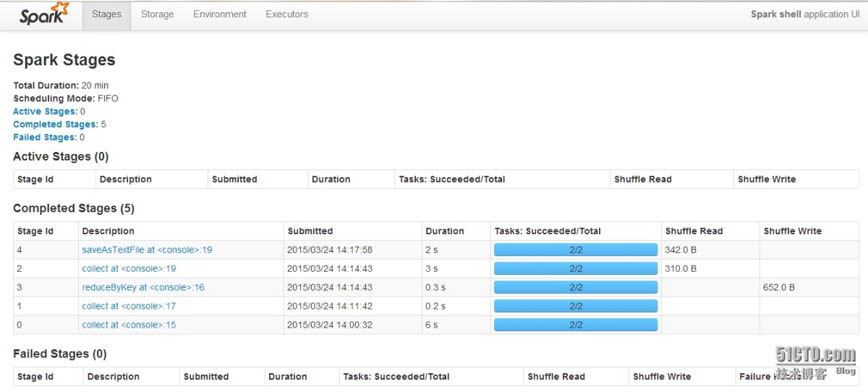The height and width of the screenshot is (392, 868).
Task: Open the Stages tab
Action: pos(106,14)
